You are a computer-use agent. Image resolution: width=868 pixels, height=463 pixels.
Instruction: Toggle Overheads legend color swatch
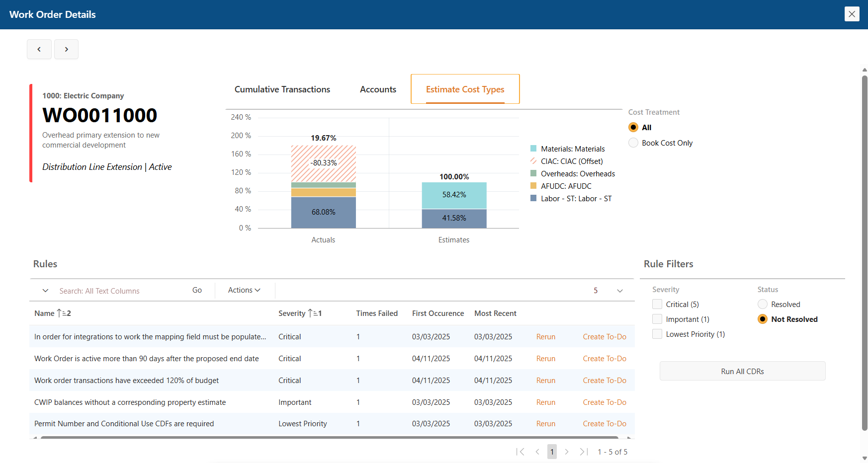(x=533, y=173)
